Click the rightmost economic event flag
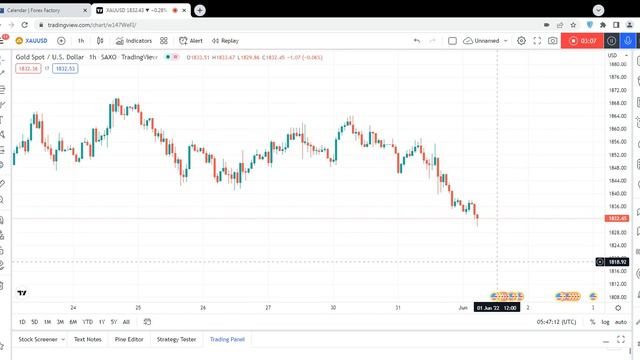Image resolution: width=640 pixels, height=360 pixels. coord(593,296)
